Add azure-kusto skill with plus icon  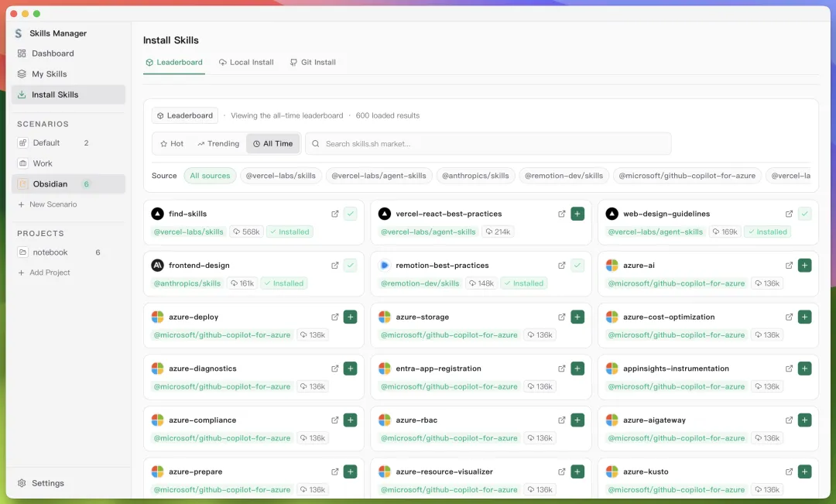[804, 471]
